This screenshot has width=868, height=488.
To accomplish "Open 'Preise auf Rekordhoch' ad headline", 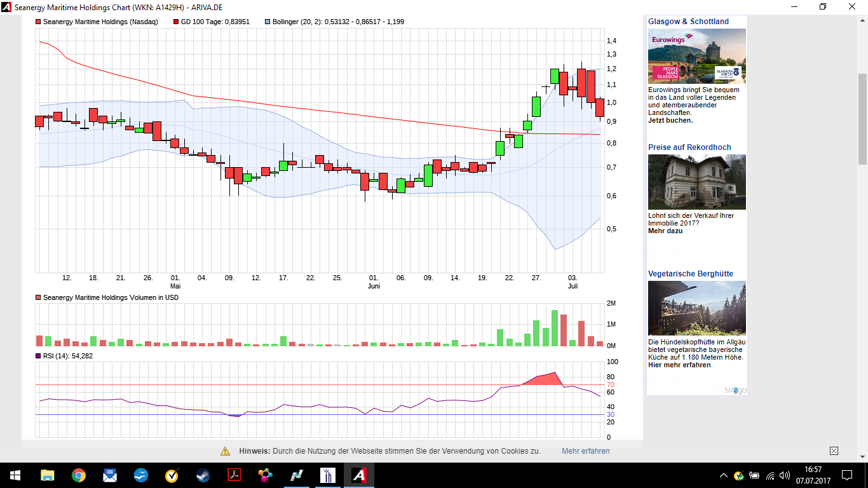I will 689,147.
